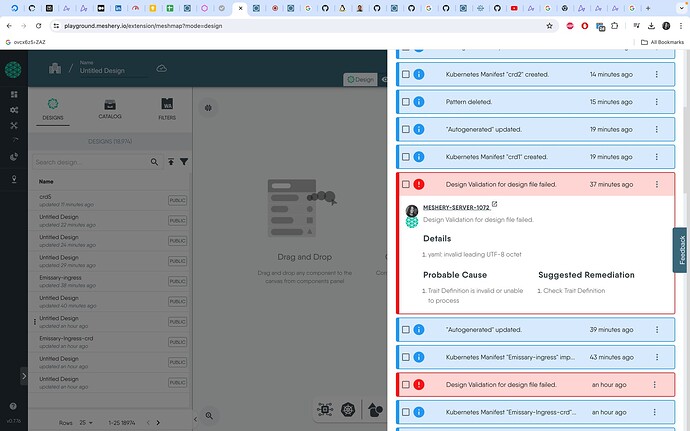Switch to the Filters tab

[x=167, y=109]
